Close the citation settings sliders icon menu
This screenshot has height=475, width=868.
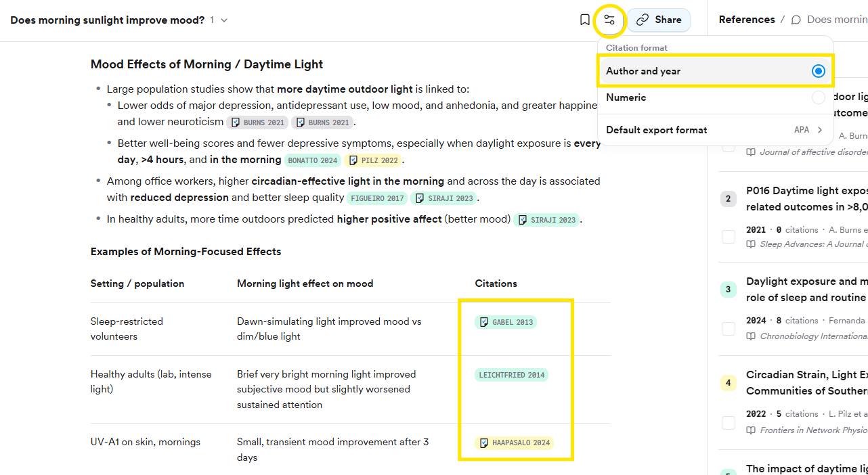(609, 20)
